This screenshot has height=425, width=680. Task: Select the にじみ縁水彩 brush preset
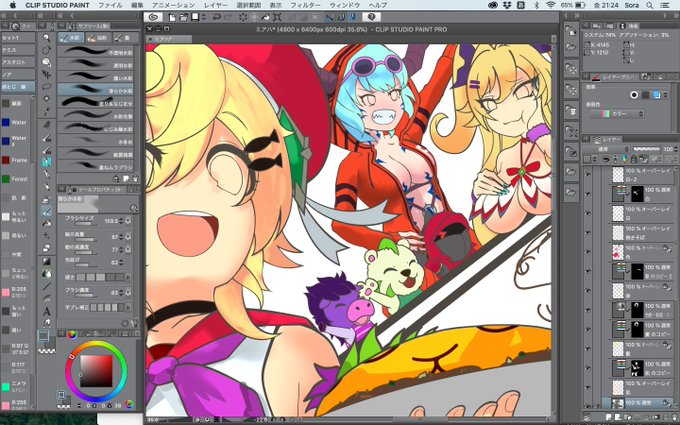click(x=95, y=129)
